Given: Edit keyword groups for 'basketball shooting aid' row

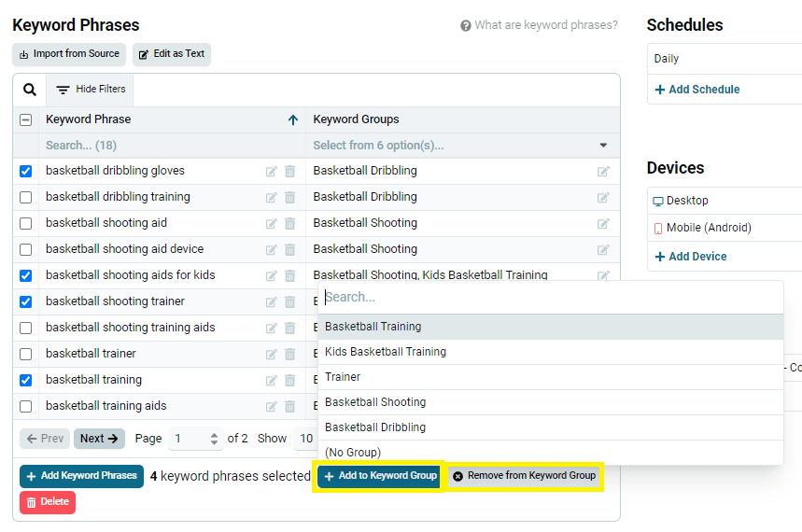Looking at the screenshot, I should (x=603, y=224).
